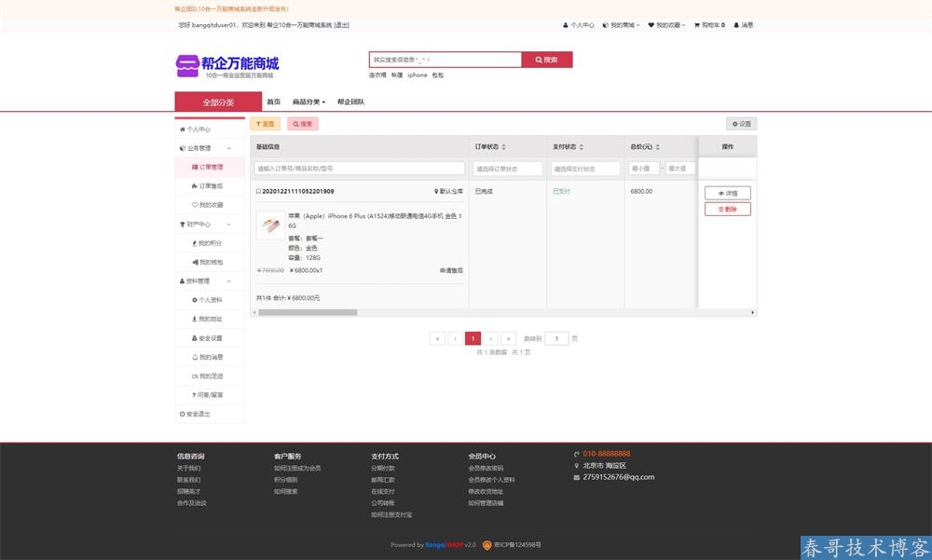Click the pink 搜索 button above table
Image resolution: width=932 pixels, height=560 pixels.
tap(303, 124)
